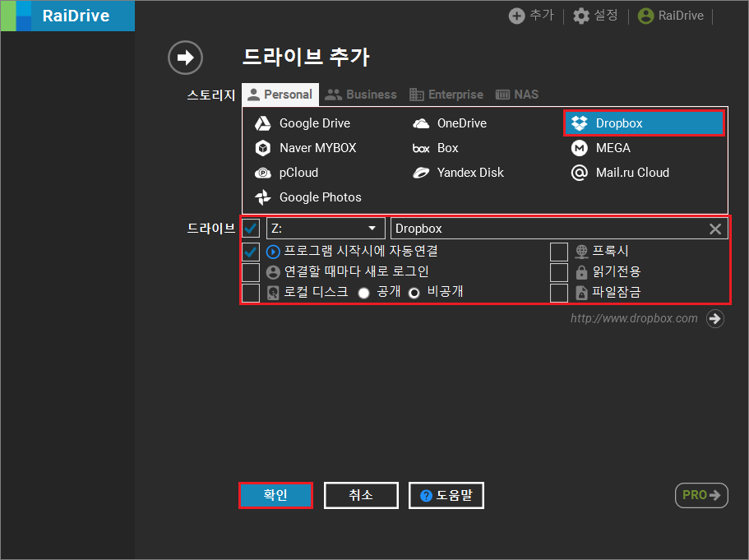The image size is (749, 560).
Task: Switch to the Business storage tab
Action: pyautogui.click(x=361, y=95)
